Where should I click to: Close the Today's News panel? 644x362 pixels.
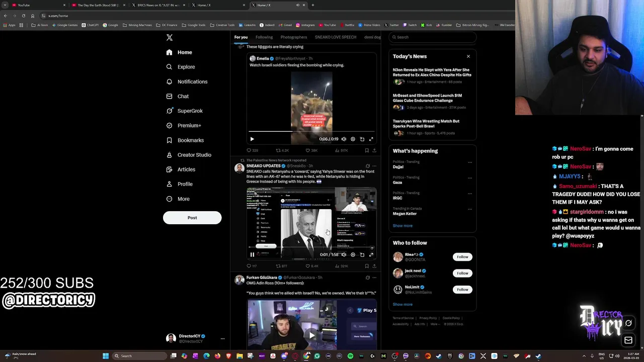point(468,56)
